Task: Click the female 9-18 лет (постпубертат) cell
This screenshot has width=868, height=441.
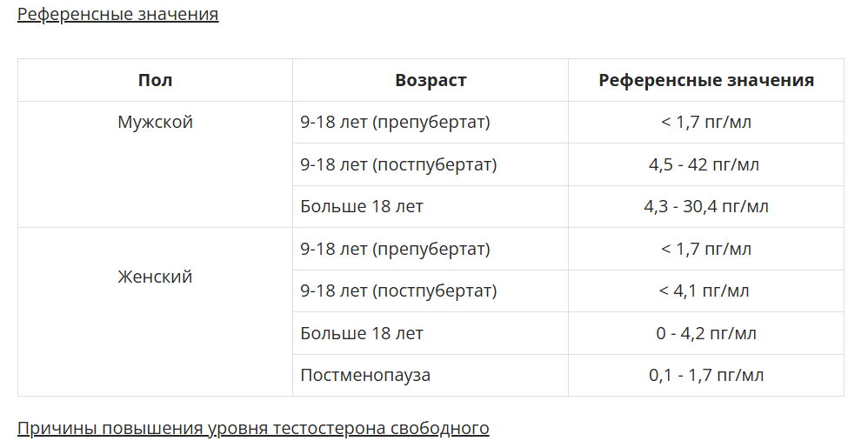Action: 431,291
